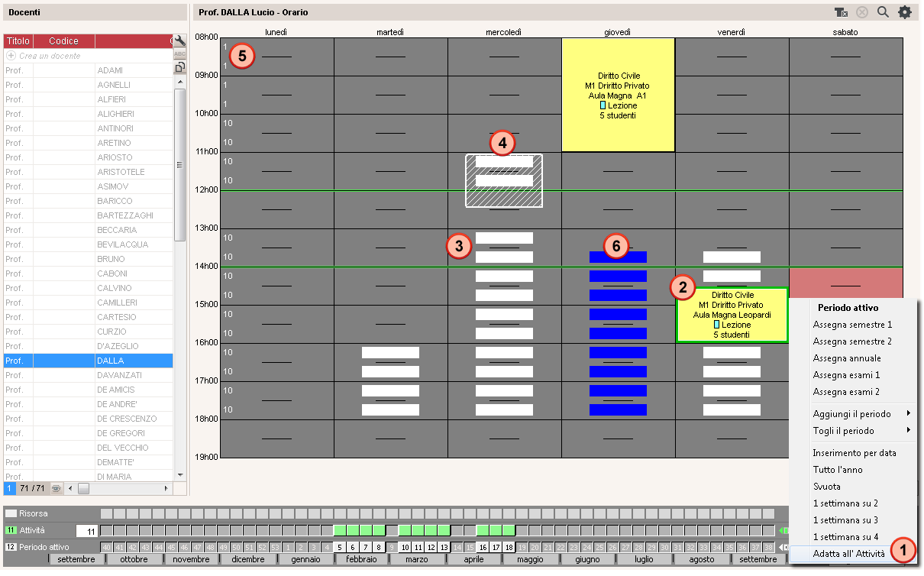Click the 71 / 71 counter below list
Screen dimensions: 924x576
[32, 487]
